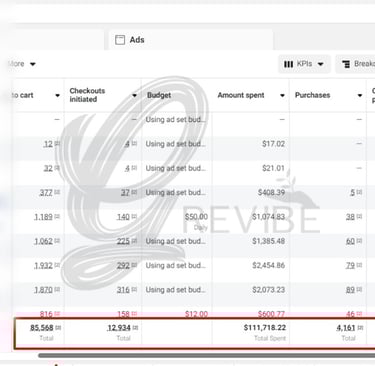The width and height of the screenshot is (375, 366).
Task: Click the attribution icon next to 4,161 total
Action: pos(360,328)
